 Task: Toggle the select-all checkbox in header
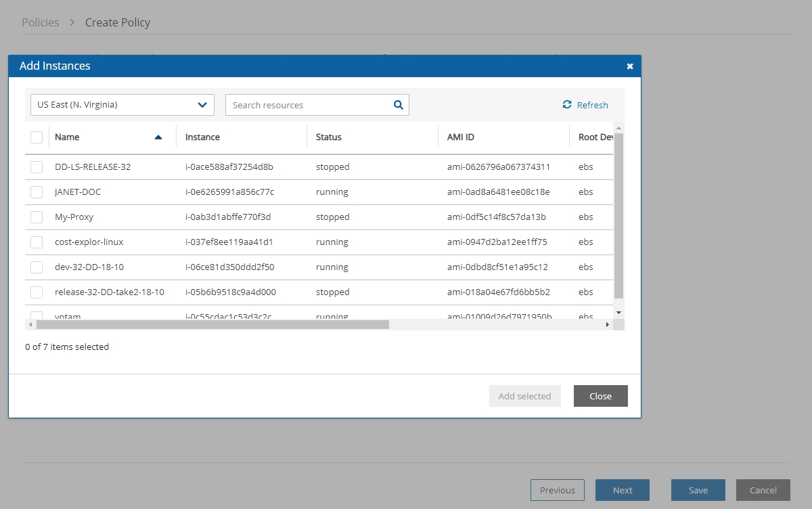pos(37,137)
